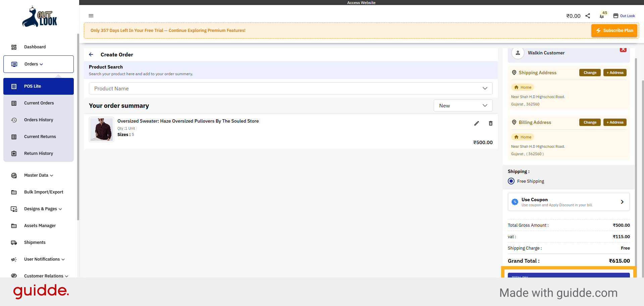Click the Grand Total ₹615.00 amount
The image size is (644, 306).
[x=619, y=261]
